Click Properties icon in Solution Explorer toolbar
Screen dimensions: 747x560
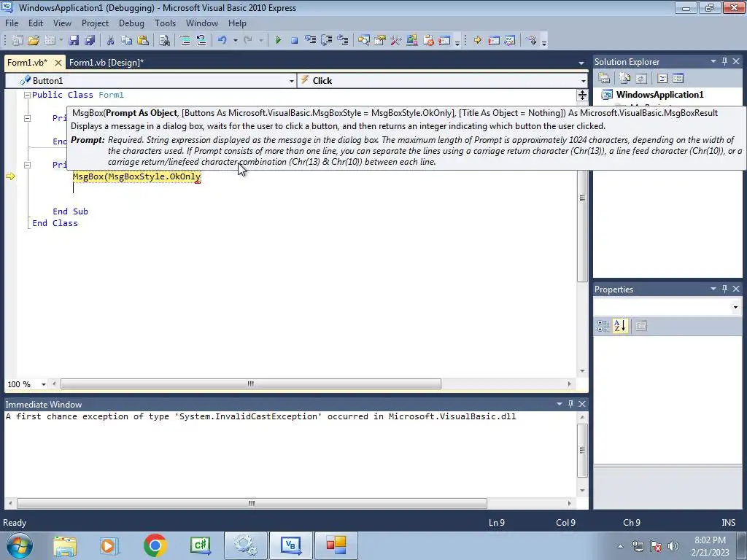point(604,78)
